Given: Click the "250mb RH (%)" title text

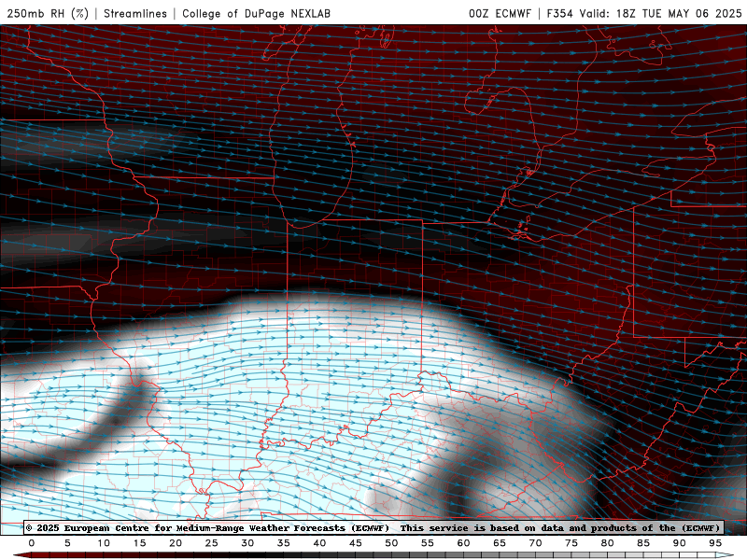Looking at the screenshot, I should (48, 13).
